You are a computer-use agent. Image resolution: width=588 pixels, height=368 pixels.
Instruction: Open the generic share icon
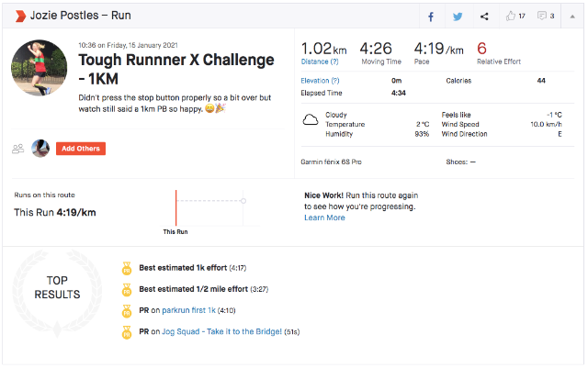tap(484, 16)
